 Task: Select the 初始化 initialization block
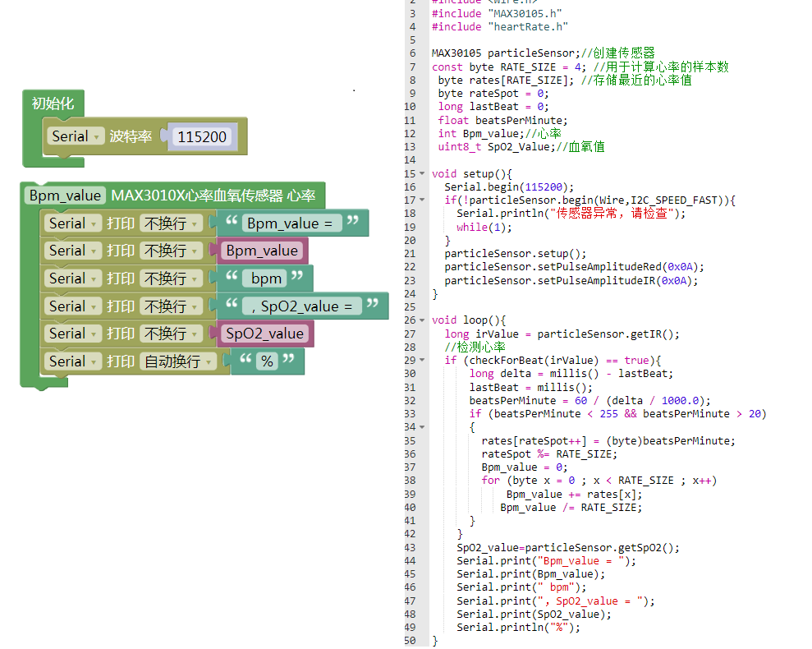click(x=53, y=104)
